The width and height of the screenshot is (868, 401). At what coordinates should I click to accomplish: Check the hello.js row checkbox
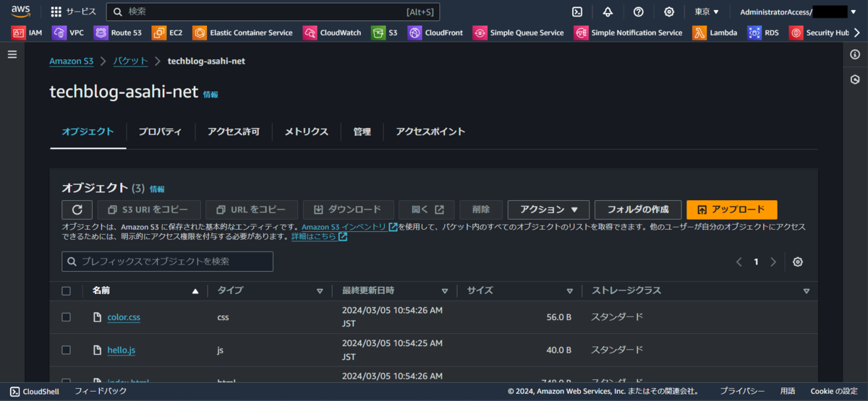click(67, 350)
